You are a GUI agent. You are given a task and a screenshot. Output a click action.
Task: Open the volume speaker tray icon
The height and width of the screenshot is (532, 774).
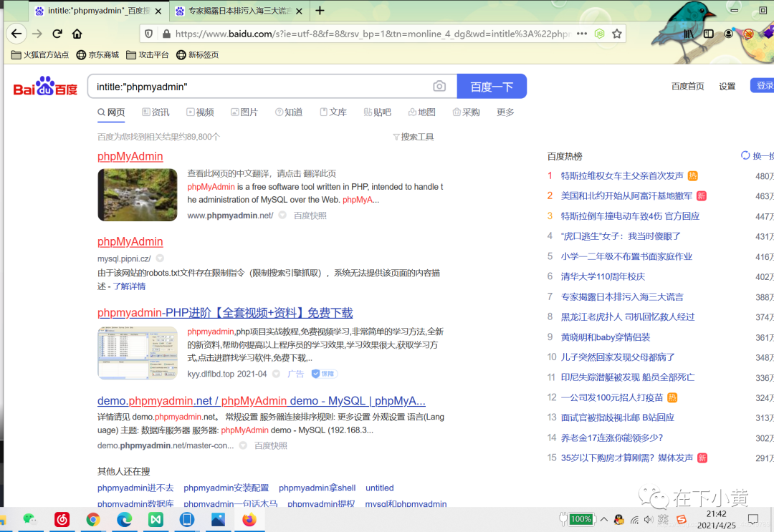648,520
